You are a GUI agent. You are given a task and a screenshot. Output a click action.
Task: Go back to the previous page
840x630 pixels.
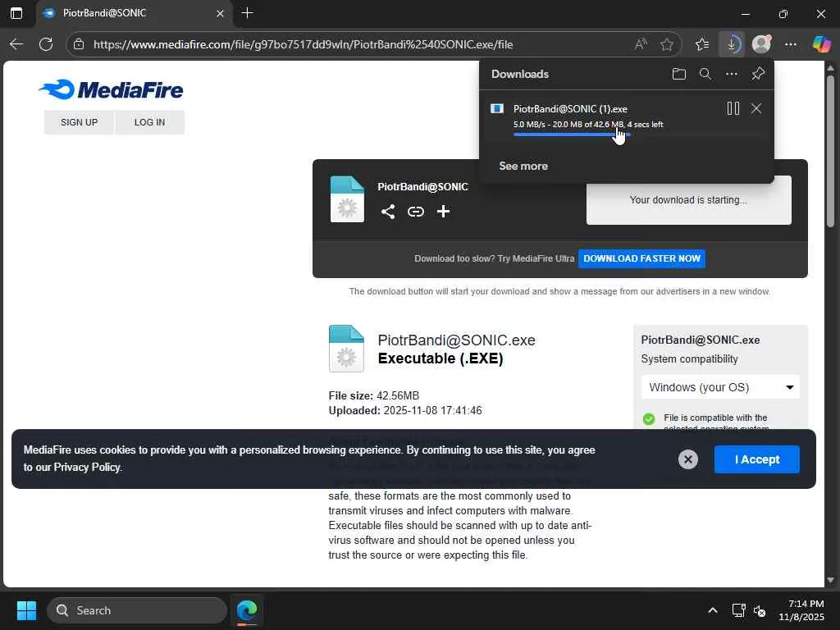click(16, 44)
